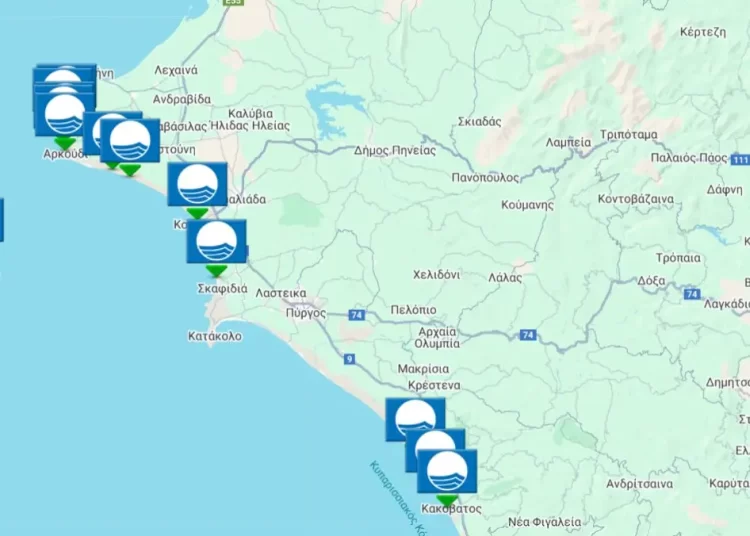Click the Καλύβια Ήλιδας Ηλείας label
The height and width of the screenshot is (536, 750).
click(250, 120)
